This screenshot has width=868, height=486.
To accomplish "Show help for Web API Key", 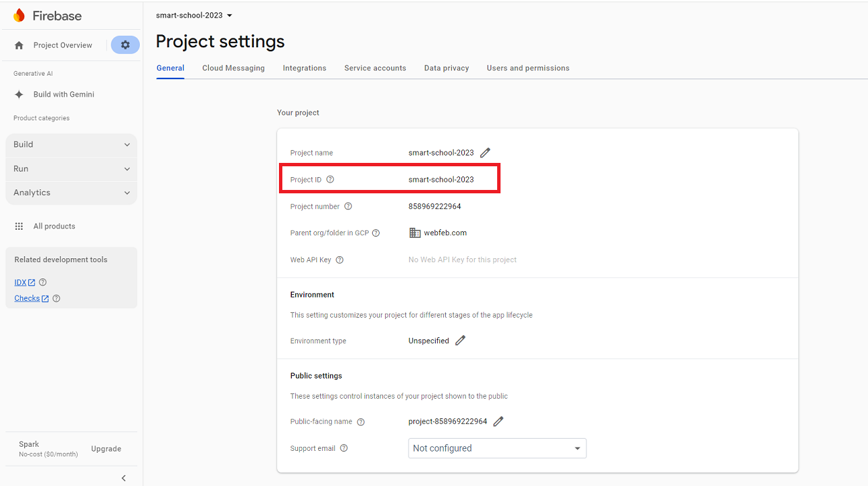I will coord(340,260).
